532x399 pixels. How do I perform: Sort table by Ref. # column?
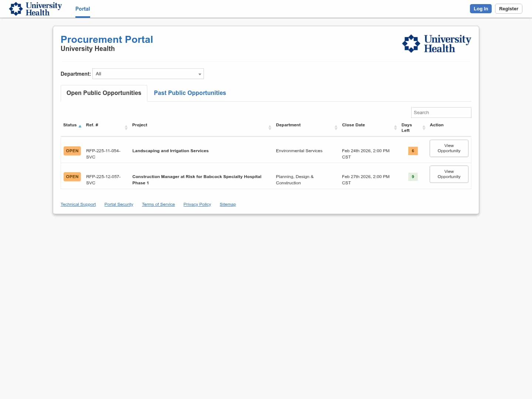pyautogui.click(x=92, y=125)
